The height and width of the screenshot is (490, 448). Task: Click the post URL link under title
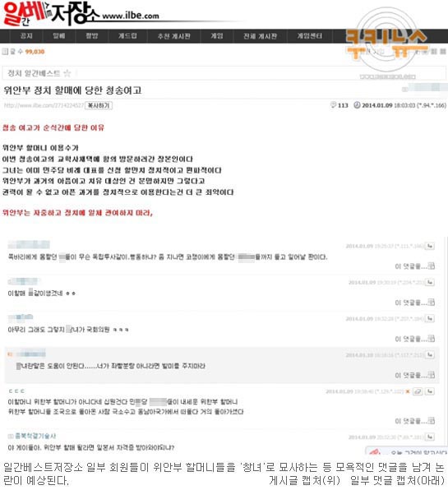[44, 105]
